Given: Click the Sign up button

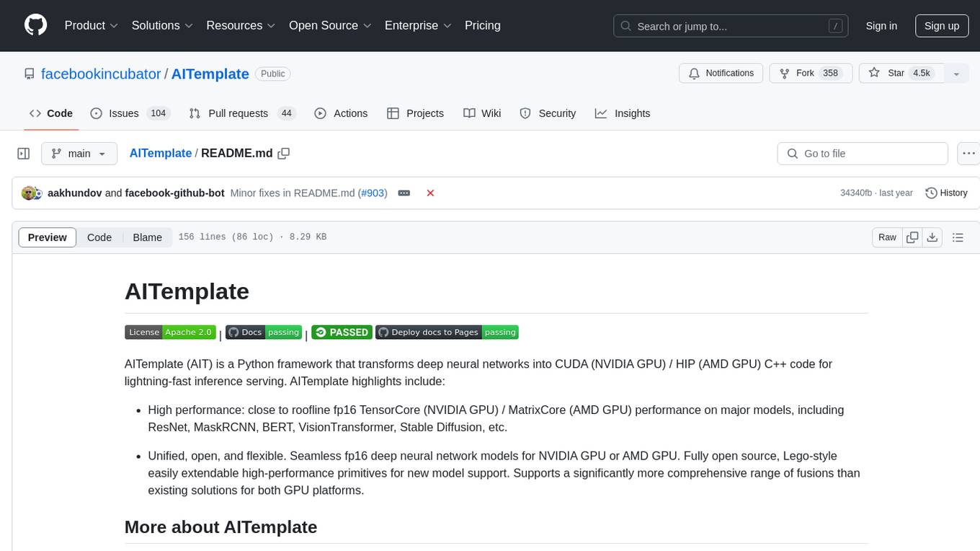Looking at the screenshot, I should [942, 25].
